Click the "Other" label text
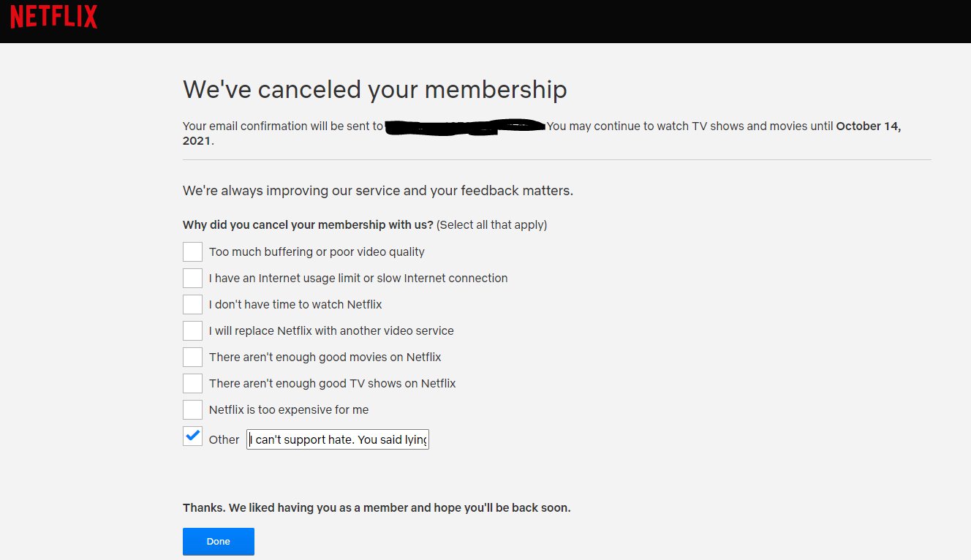971x560 pixels. point(224,439)
